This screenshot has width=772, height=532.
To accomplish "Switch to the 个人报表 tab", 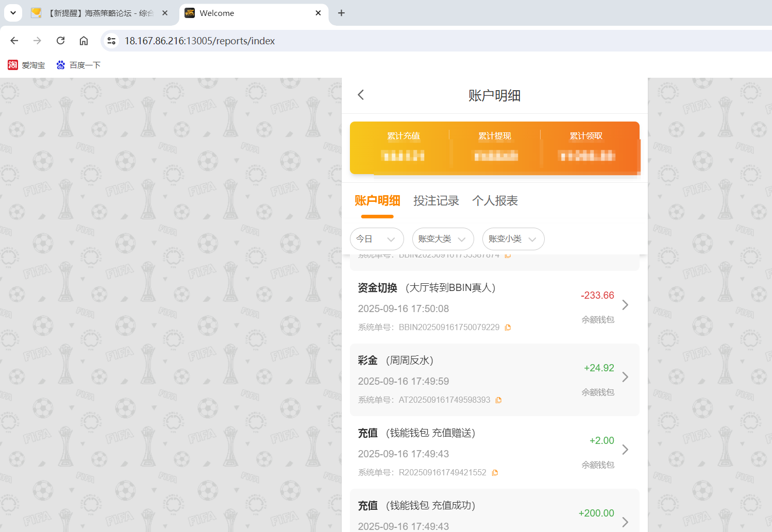I will point(494,201).
